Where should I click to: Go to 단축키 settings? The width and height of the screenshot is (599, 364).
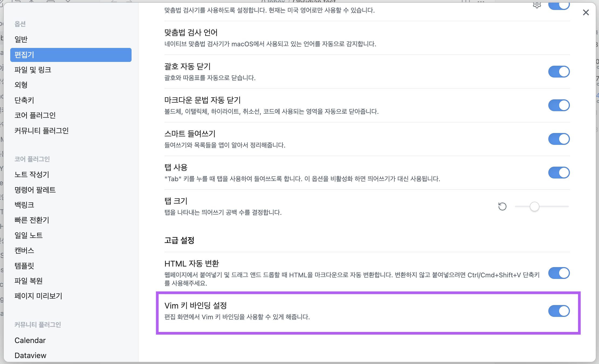24,100
